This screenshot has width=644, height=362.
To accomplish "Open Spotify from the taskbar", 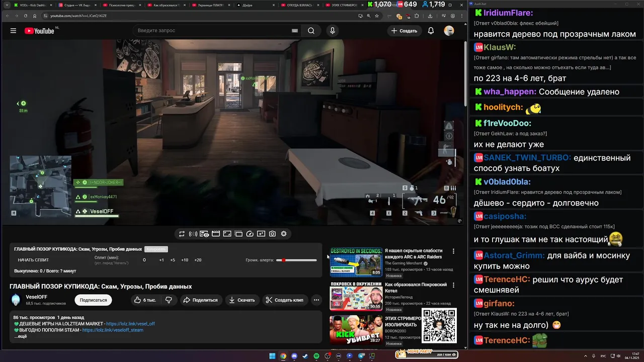I will pos(316,356).
